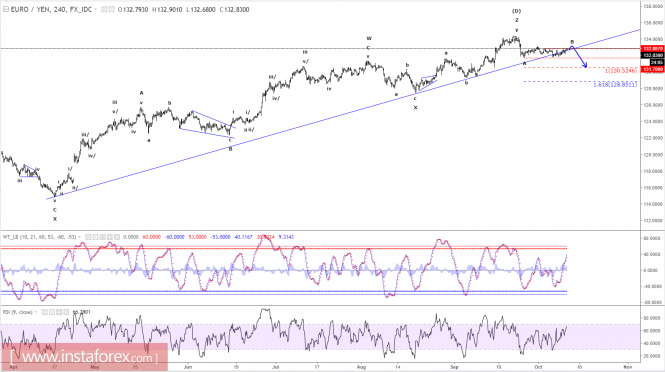Select the black 132.8300 current price label
The height and width of the screenshot is (372, 665).
click(x=653, y=56)
